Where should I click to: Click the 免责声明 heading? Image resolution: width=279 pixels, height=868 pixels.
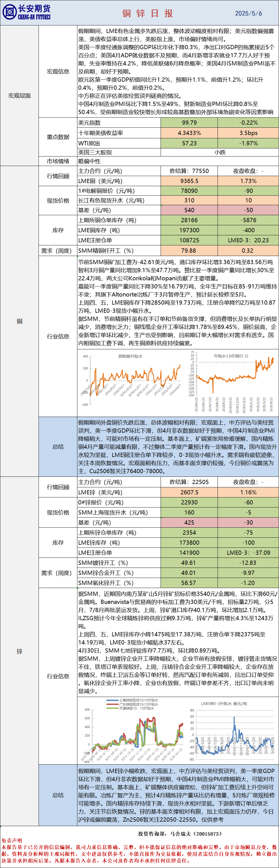pos(12,841)
